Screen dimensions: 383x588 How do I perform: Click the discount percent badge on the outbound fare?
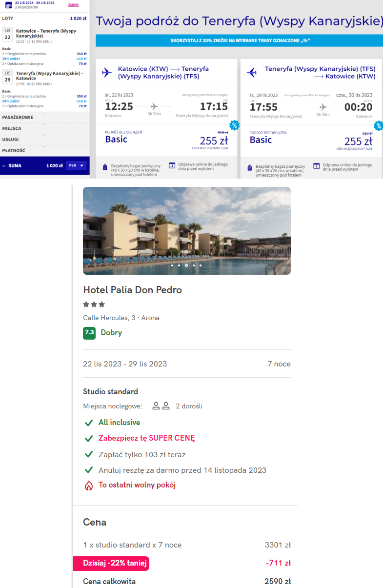click(234, 125)
